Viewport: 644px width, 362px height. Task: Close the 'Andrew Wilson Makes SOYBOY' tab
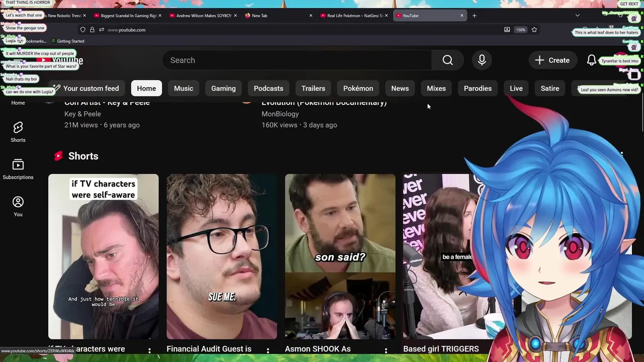[235, 16]
